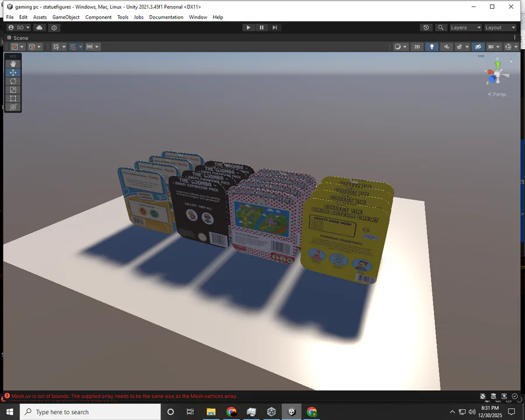Click the scene effects layers icon
This screenshot has width=525, height=420.
click(x=460, y=47)
